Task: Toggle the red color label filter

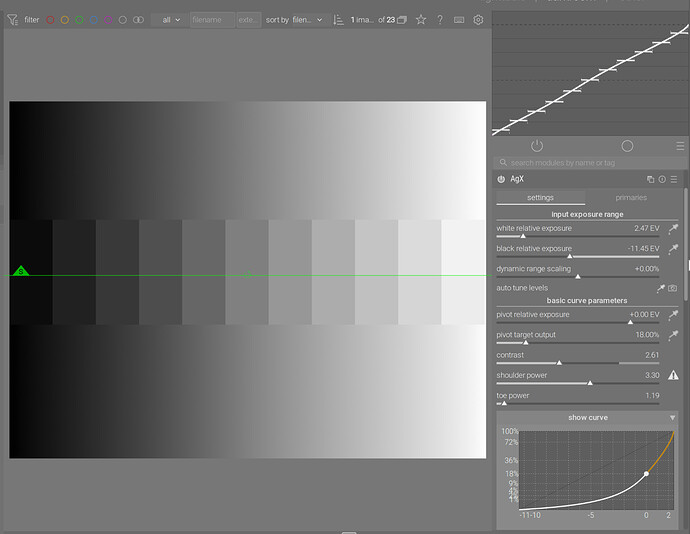Action: pos(50,20)
